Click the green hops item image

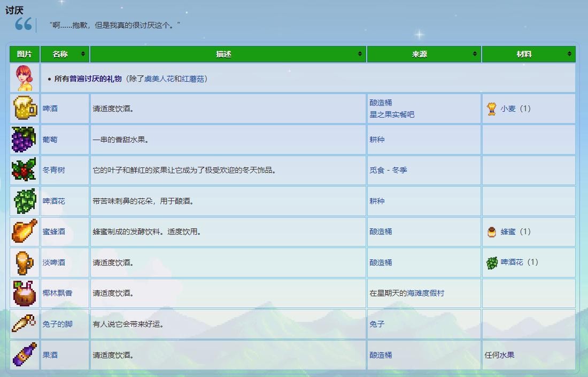pos(24,201)
